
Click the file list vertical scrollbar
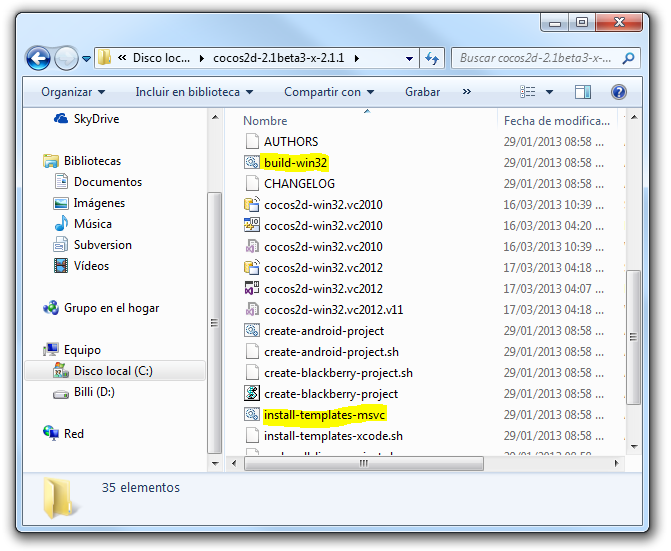click(x=633, y=300)
